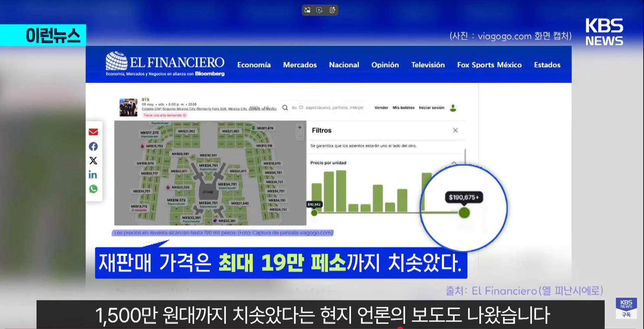Share article via WhatsApp

93,189
